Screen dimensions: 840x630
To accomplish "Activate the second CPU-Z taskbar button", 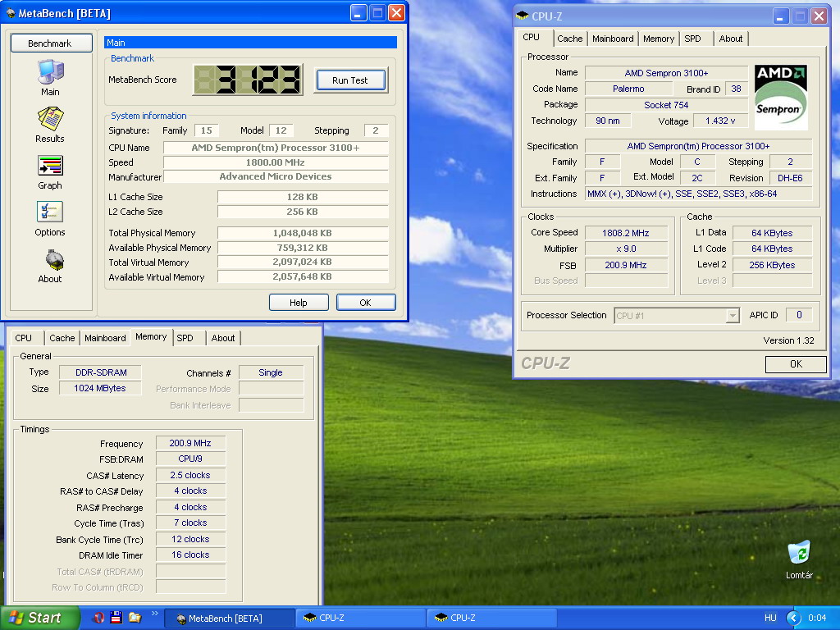I will point(492,619).
